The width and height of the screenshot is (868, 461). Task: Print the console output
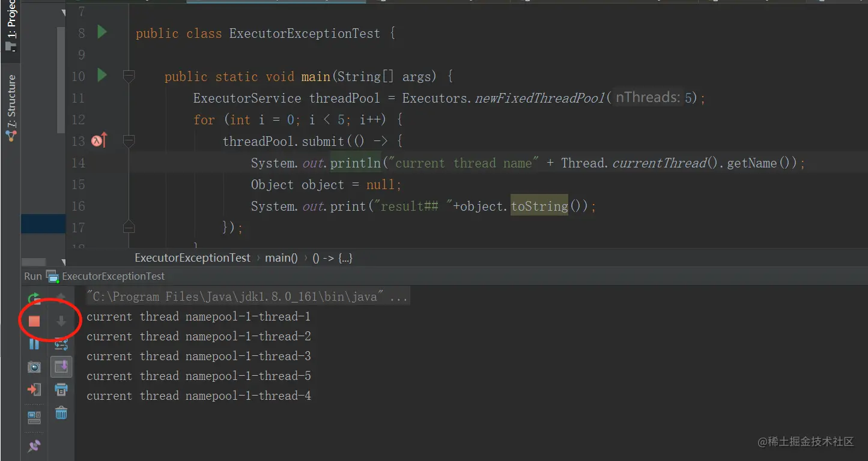point(61,390)
